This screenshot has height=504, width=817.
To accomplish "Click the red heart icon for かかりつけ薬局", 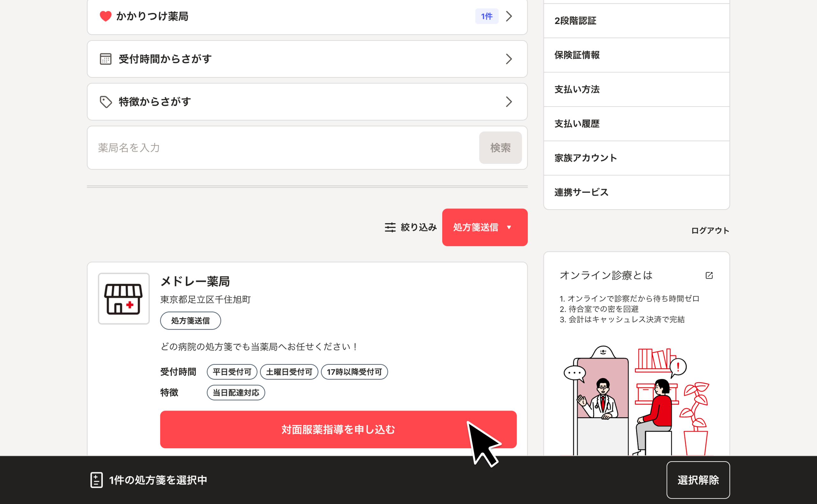I will pyautogui.click(x=105, y=16).
